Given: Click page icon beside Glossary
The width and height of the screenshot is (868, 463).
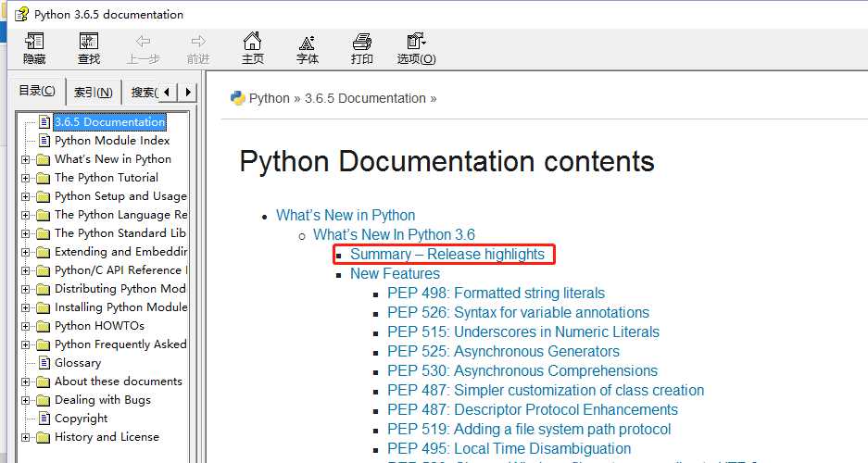Looking at the screenshot, I should (44, 362).
